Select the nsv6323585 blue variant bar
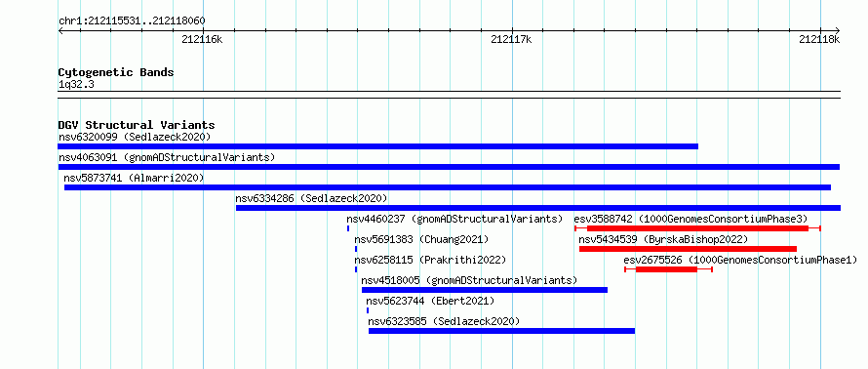This screenshot has width=868, height=369. coord(501,331)
